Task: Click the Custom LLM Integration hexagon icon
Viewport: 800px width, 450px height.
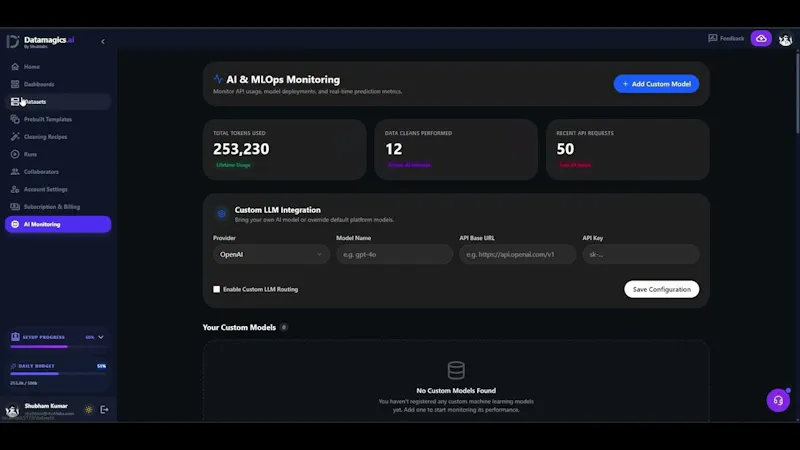Action: tap(221, 214)
